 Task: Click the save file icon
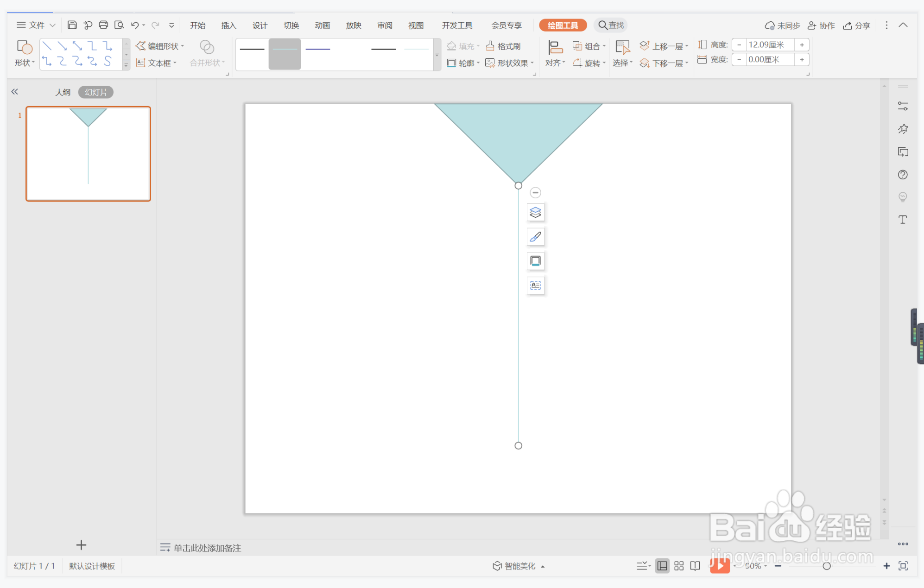(72, 25)
